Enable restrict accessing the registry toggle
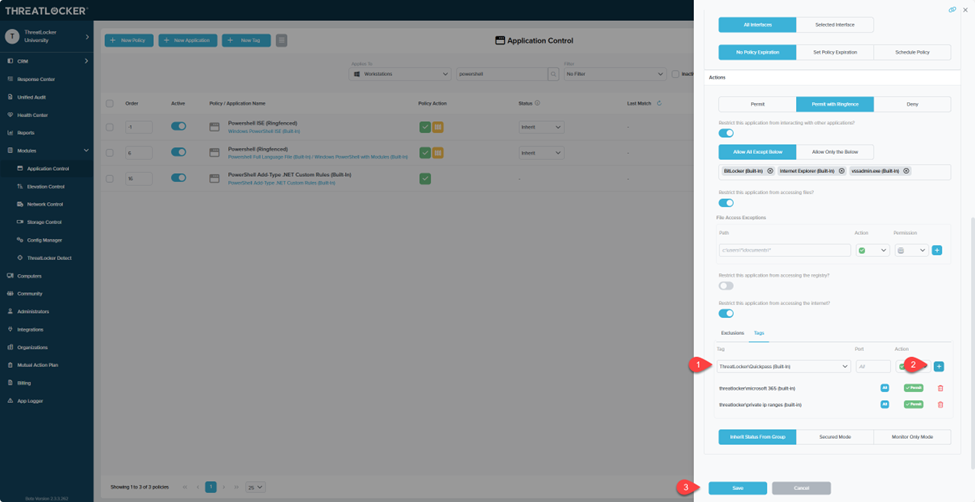The width and height of the screenshot is (975, 502). [x=726, y=286]
